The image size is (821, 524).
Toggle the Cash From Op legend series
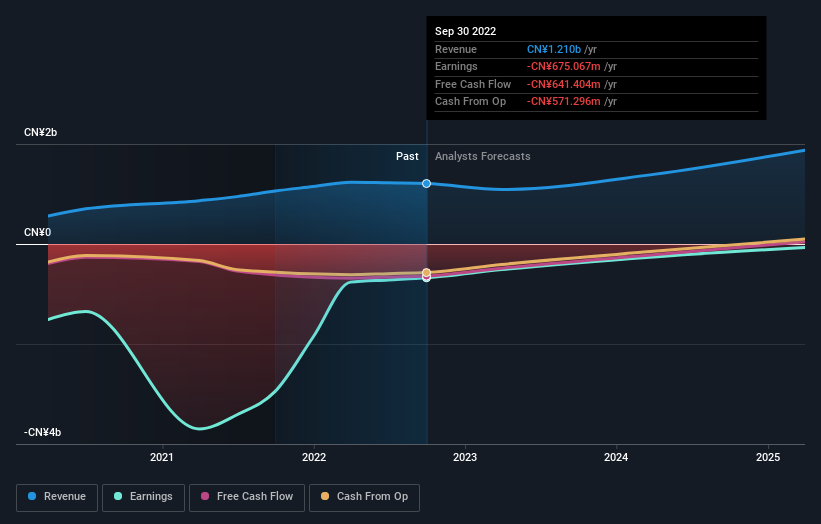coord(364,497)
